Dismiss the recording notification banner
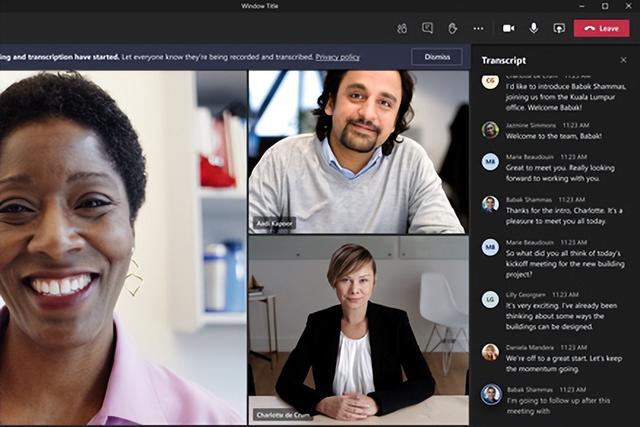This screenshot has width=640, height=427. pyautogui.click(x=437, y=57)
